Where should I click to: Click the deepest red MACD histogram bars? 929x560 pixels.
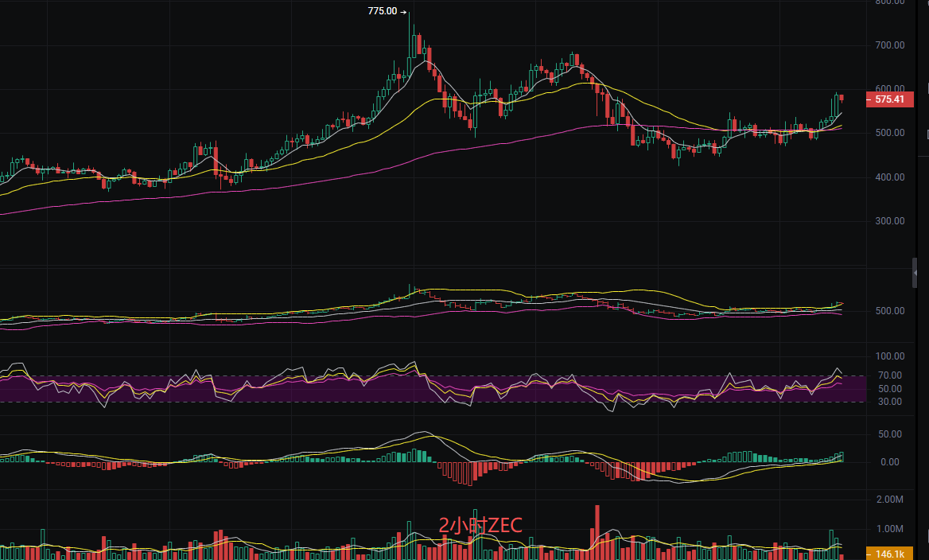pyautogui.click(x=471, y=473)
